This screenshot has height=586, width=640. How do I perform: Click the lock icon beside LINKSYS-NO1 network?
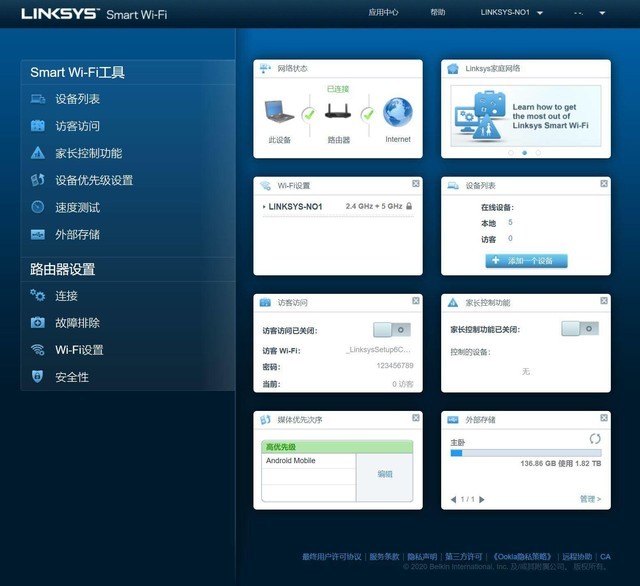(x=409, y=206)
